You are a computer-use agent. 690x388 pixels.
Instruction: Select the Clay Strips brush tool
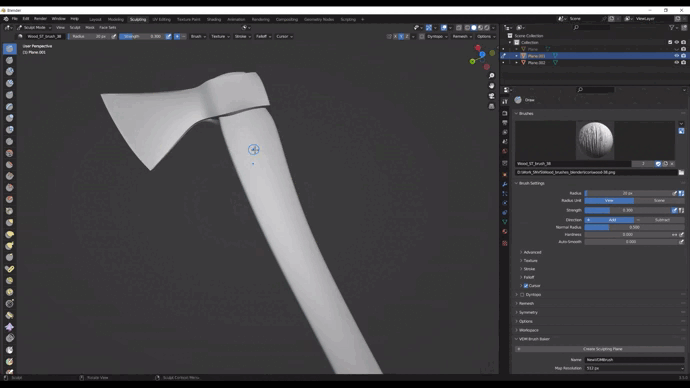(x=9, y=83)
